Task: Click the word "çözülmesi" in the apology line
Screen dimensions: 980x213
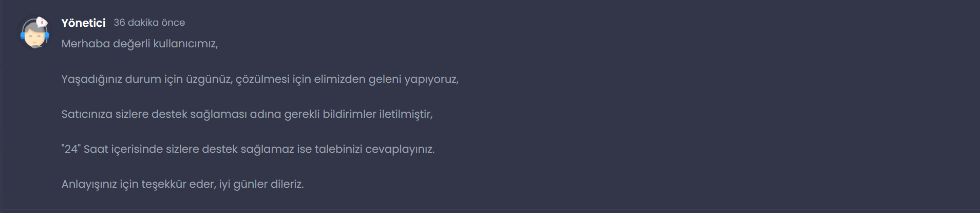Action: point(262,79)
